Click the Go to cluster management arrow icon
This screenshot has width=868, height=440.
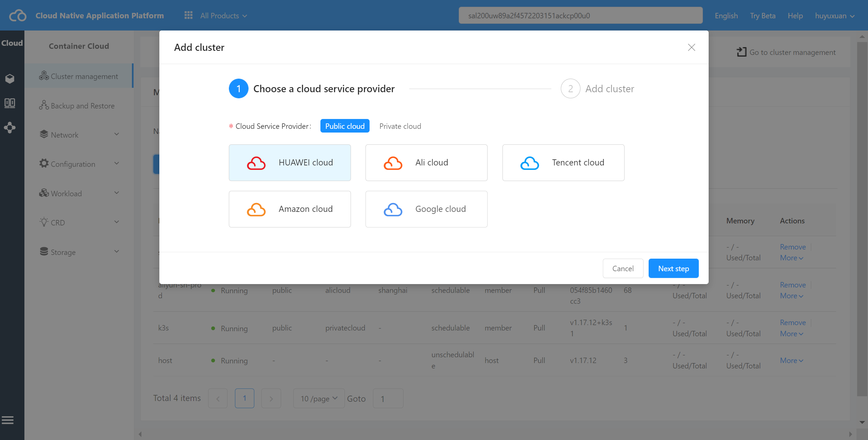(x=742, y=52)
